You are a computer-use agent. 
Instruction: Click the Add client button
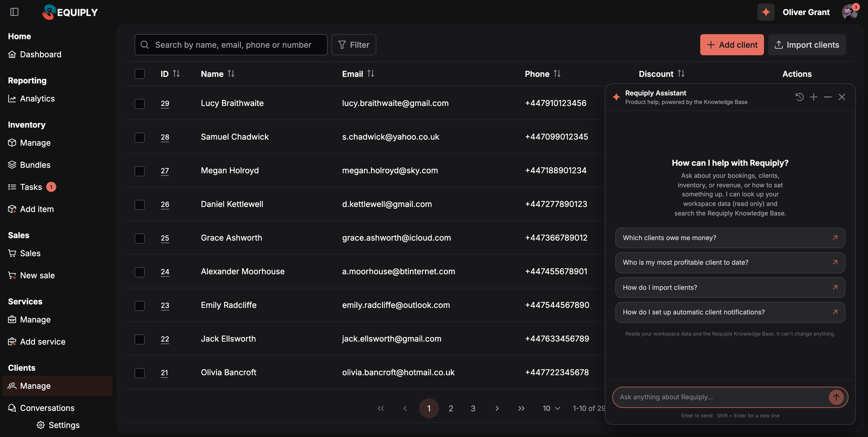pos(732,45)
